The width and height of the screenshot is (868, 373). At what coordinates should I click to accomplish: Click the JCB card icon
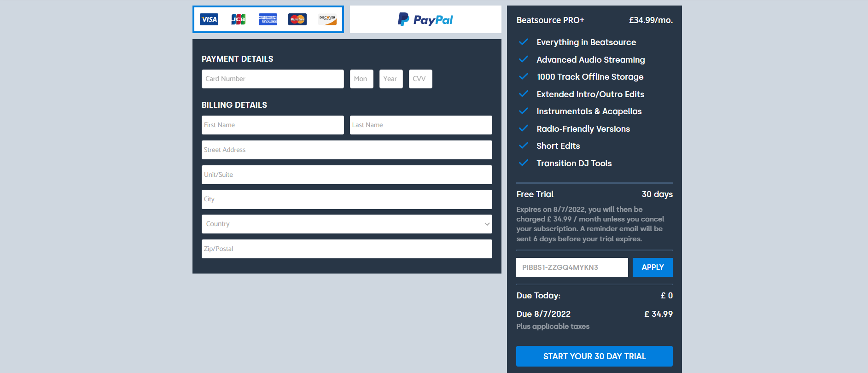(239, 19)
